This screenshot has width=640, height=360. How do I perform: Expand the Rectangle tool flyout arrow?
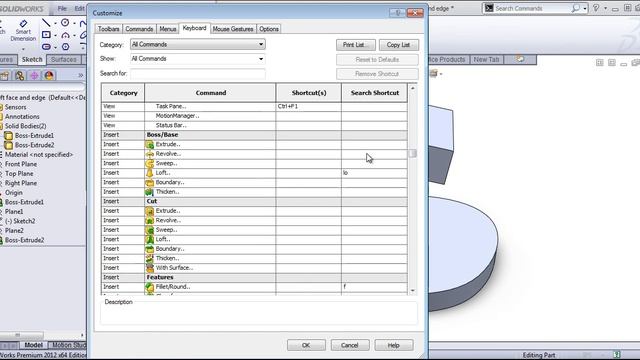pyautogui.click(x=56, y=36)
